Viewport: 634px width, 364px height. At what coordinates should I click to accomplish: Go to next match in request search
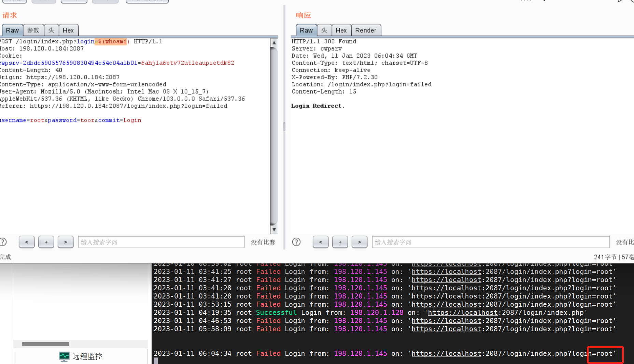click(66, 242)
